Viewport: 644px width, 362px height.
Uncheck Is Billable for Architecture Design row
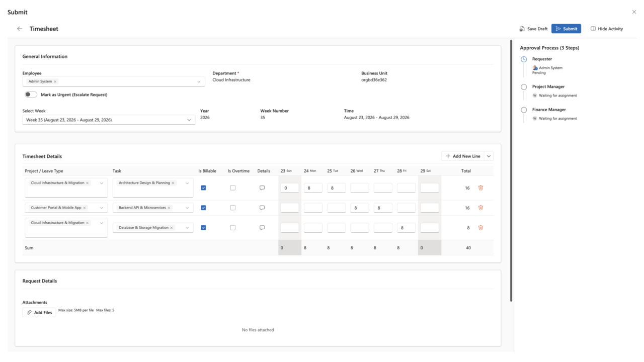coord(203,188)
